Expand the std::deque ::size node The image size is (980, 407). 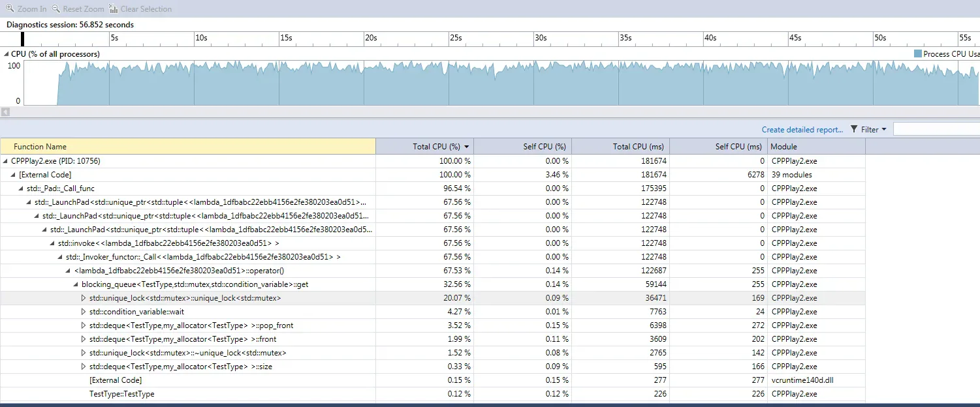(x=84, y=367)
